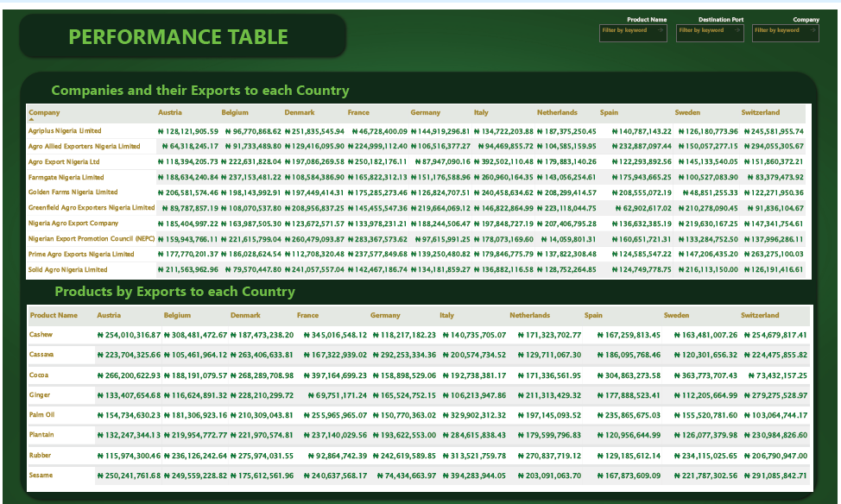Click the Palm Oil product name
This screenshot has width=841, height=504.
coord(42,414)
